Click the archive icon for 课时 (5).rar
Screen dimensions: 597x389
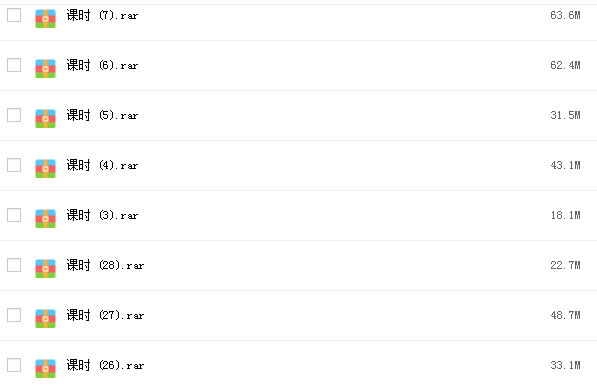[x=45, y=118]
